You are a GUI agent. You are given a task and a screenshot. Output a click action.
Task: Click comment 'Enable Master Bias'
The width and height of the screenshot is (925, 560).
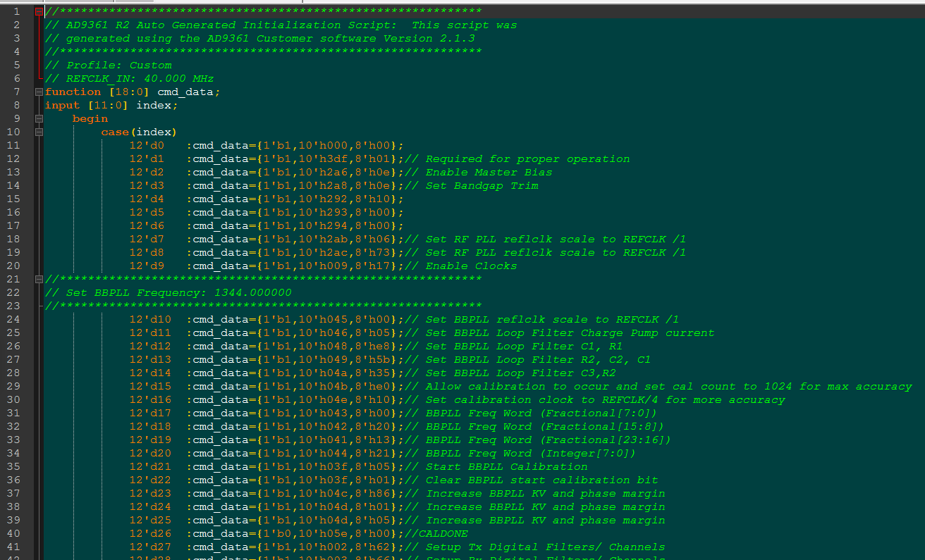pos(489,173)
